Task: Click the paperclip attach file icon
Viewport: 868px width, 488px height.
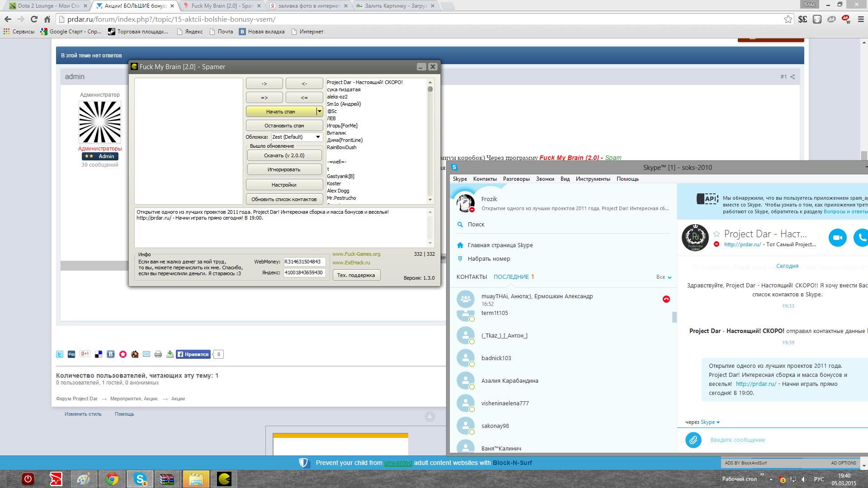Action: click(693, 440)
